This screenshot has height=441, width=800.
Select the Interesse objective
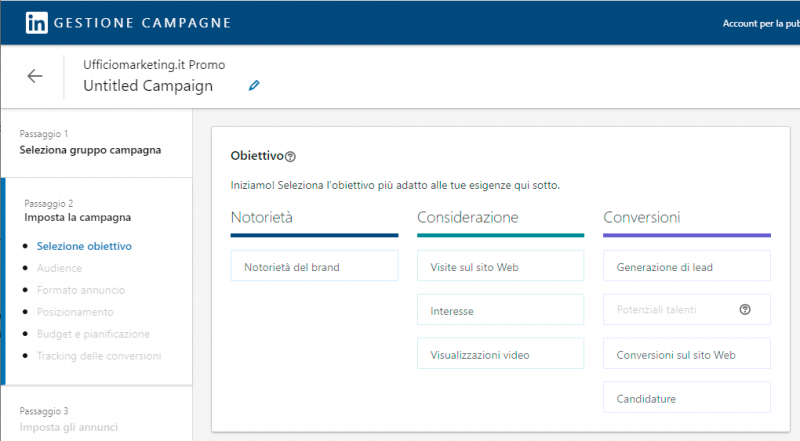pyautogui.click(x=500, y=310)
